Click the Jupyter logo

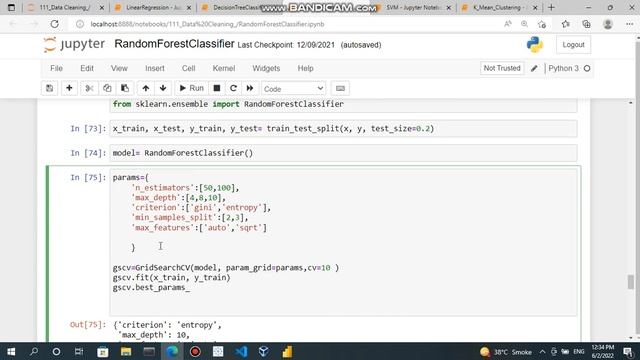[74, 44]
